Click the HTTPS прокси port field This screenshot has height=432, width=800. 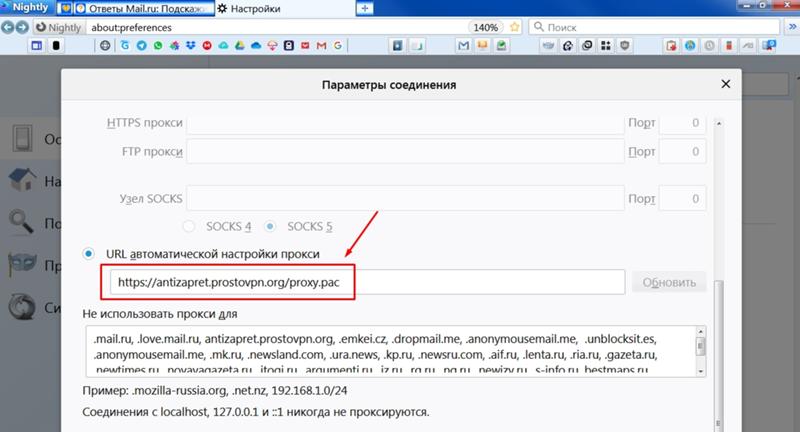[x=683, y=123]
